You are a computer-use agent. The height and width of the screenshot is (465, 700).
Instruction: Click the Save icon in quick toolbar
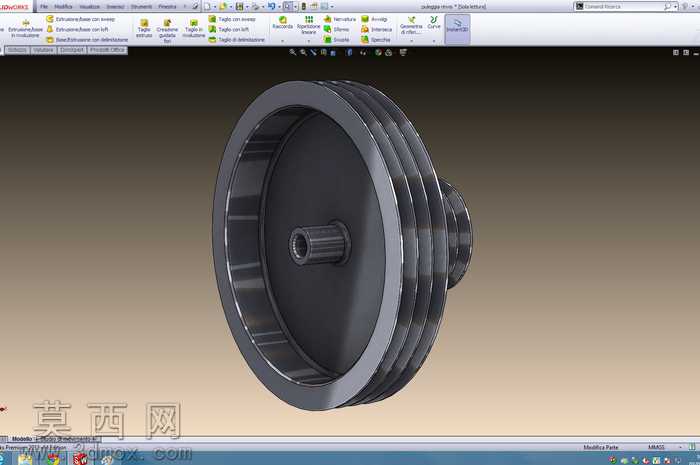[240, 7]
